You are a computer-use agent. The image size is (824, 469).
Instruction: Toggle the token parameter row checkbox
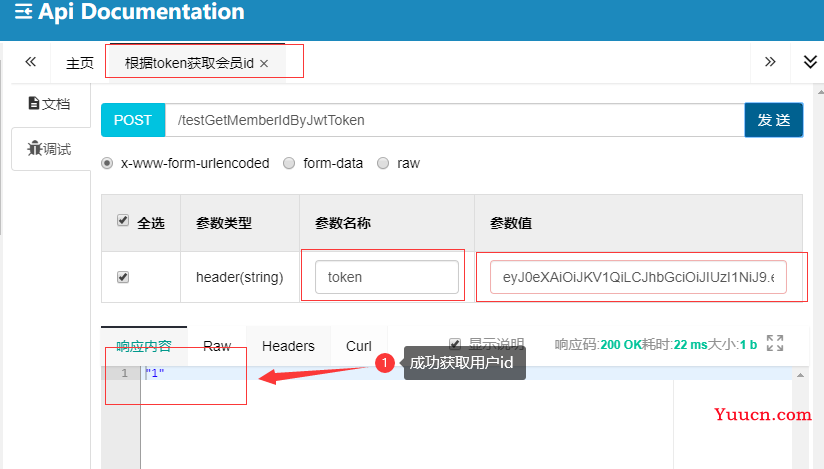click(x=123, y=277)
